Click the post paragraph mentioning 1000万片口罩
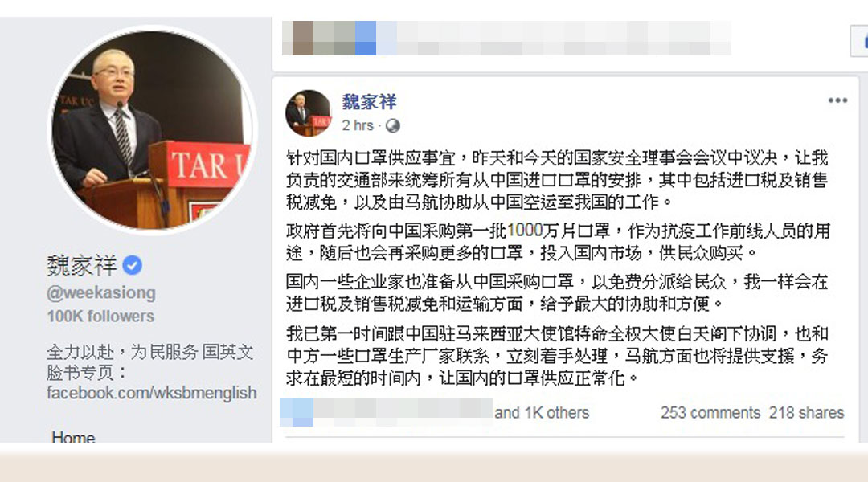This screenshot has width=868, height=482. click(x=558, y=242)
